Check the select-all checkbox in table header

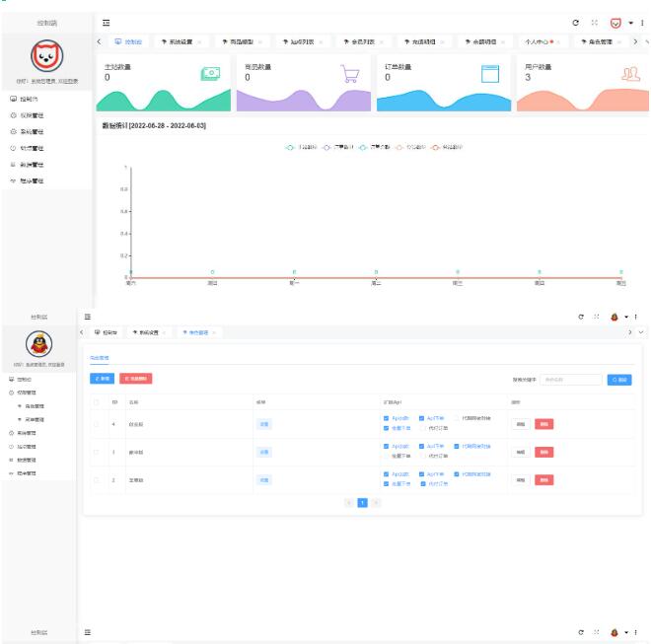click(x=97, y=402)
